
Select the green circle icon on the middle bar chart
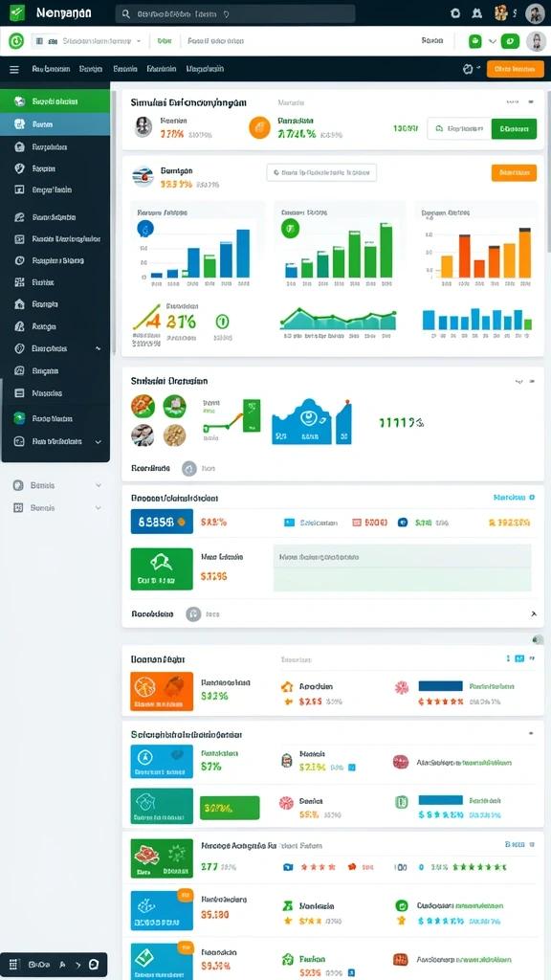point(290,228)
